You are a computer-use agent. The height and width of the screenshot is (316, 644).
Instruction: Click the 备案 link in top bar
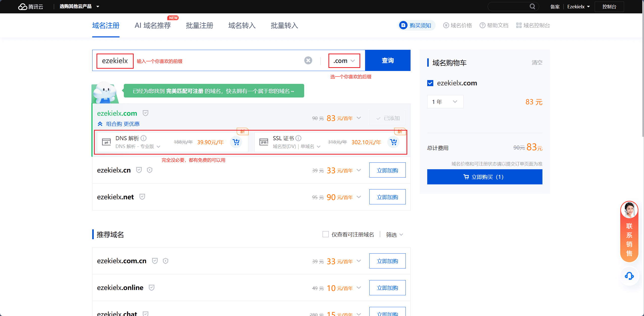[x=555, y=7]
